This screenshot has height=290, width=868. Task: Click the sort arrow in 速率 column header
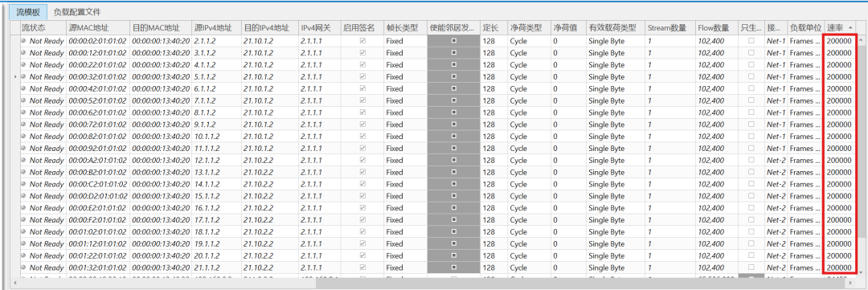(850, 27)
